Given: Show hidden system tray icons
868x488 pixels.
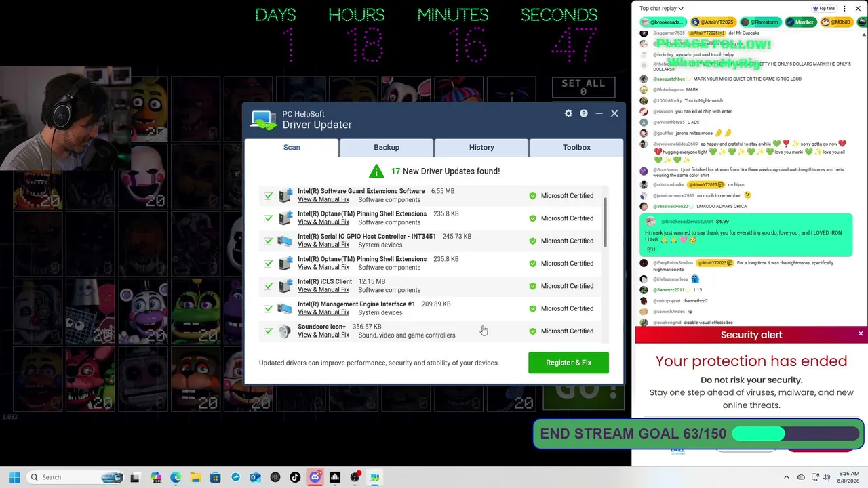Looking at the screenshot, I should (787, 477).
